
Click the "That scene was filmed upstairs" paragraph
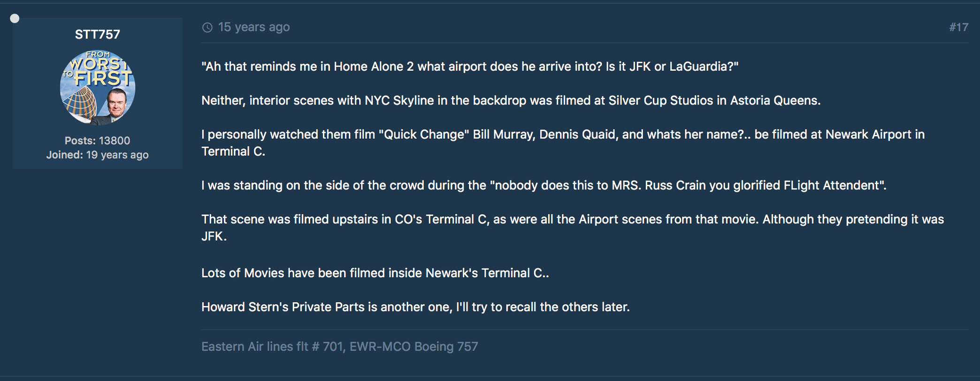(573, 220)
